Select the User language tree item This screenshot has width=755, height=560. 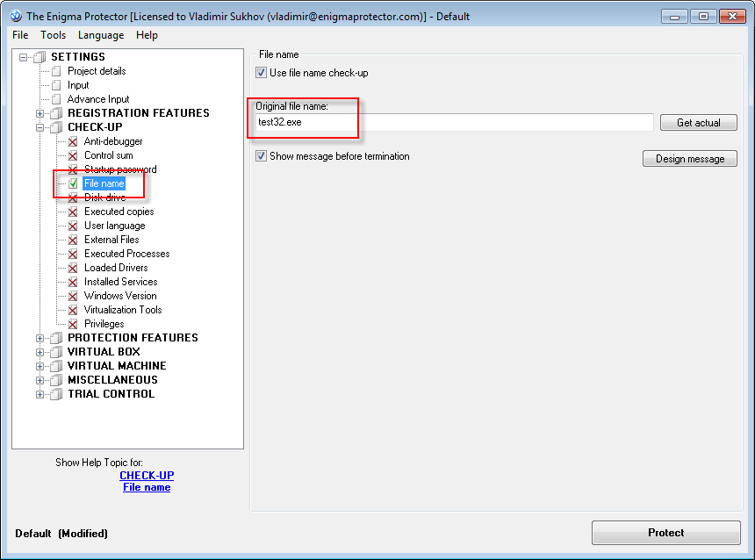115,226
